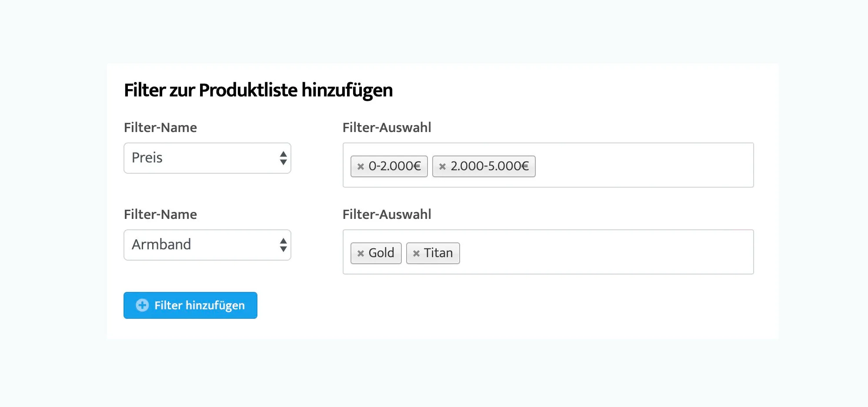
Task: Focus the empty area of Armband selection field
Action: pyautogui.click(x=609, y=252)
